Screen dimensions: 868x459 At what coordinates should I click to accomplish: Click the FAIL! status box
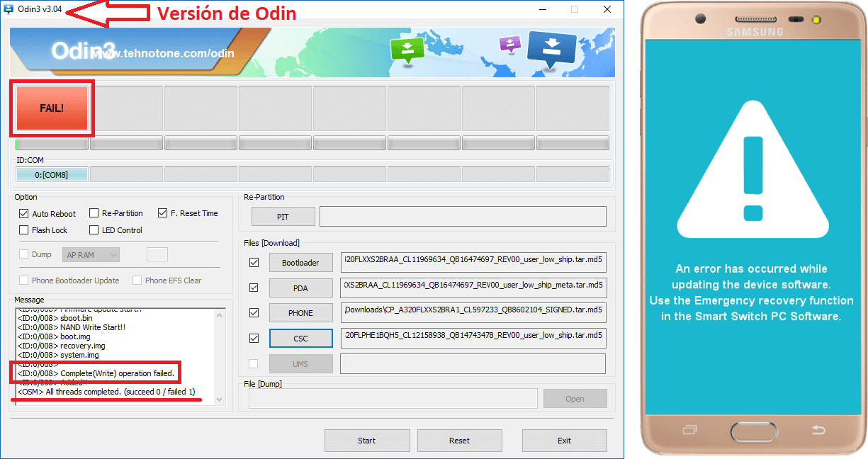pyautogui.click(x=52, y=108)
